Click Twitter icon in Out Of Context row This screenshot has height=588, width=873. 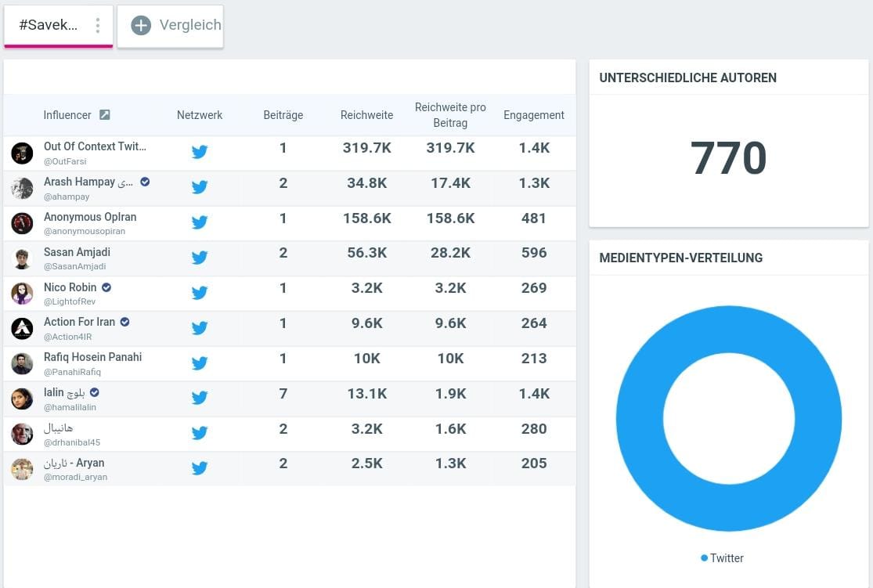[200, 151]
